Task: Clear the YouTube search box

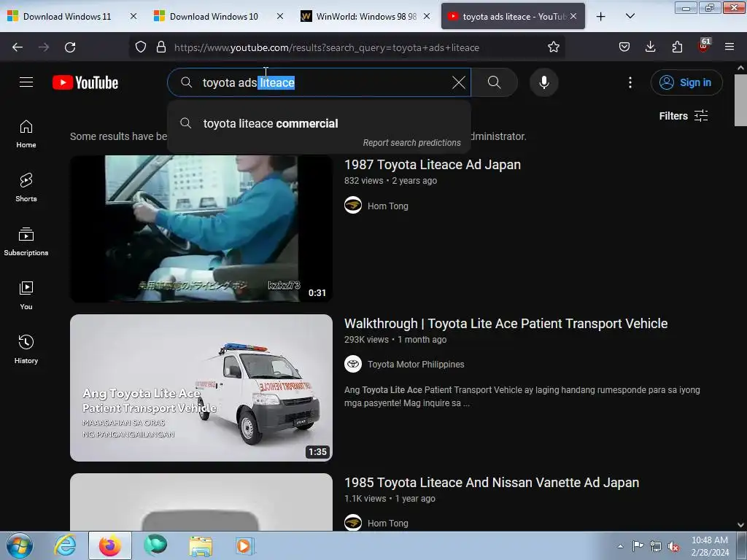Action: coord(459,82)
